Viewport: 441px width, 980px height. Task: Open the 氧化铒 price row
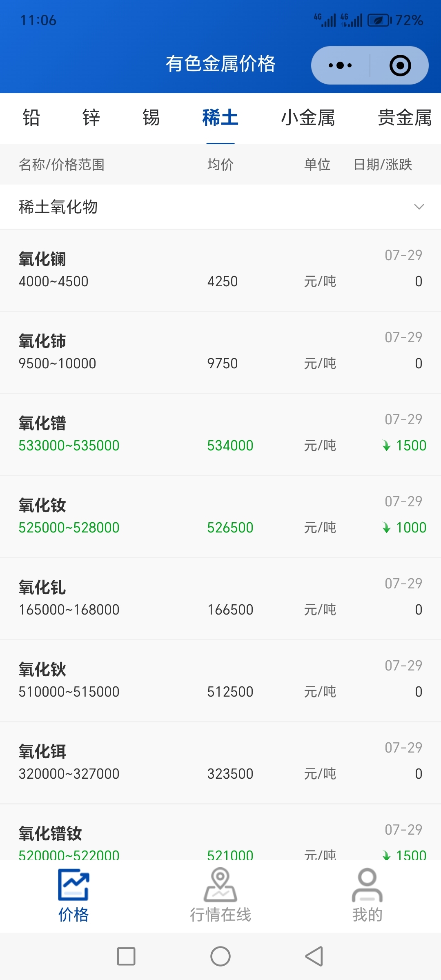tap(220, 763)
